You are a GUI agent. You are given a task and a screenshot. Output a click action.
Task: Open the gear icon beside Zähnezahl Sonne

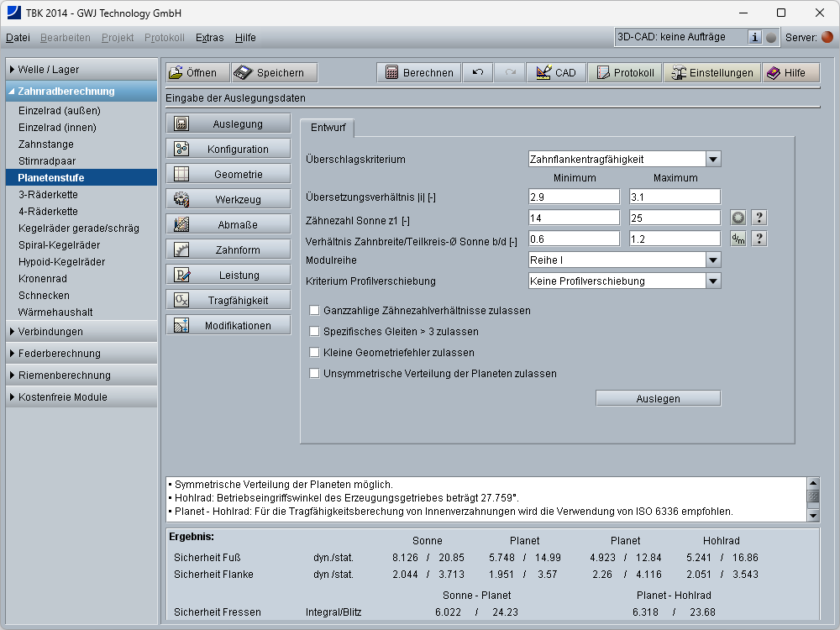point(738,218)
